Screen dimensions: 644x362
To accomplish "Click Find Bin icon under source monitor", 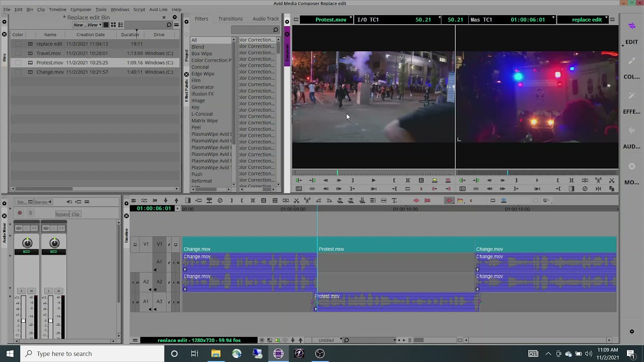I will point(299,189).
